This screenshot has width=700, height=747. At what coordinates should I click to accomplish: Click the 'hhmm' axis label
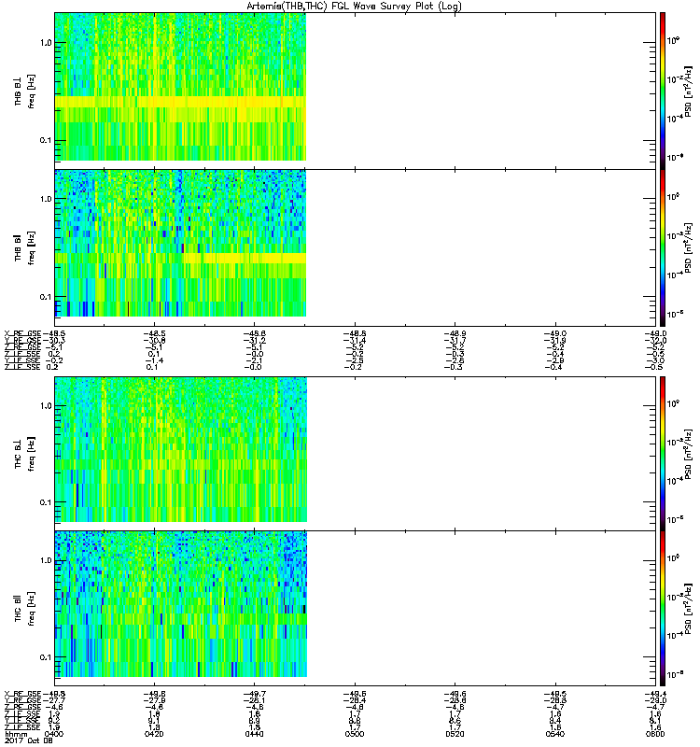[16, 734]
